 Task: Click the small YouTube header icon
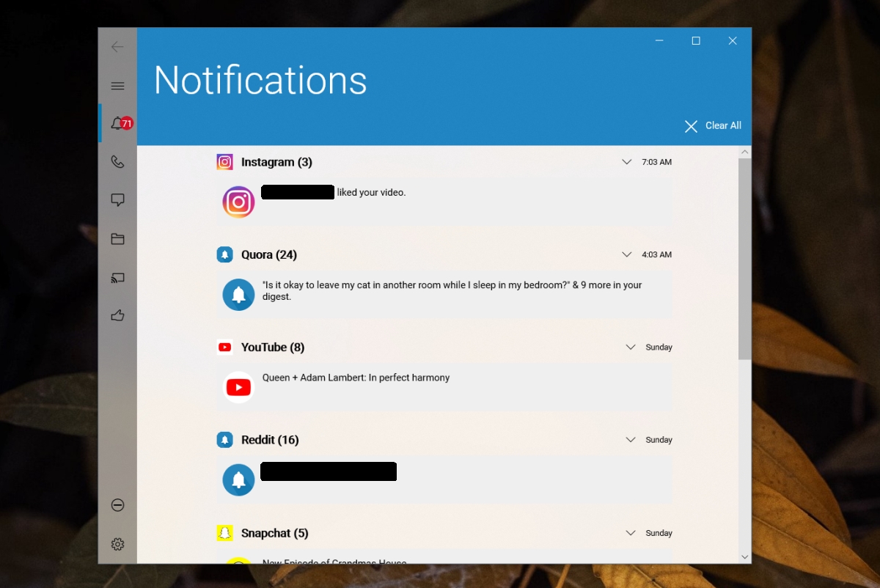[224, 348]
